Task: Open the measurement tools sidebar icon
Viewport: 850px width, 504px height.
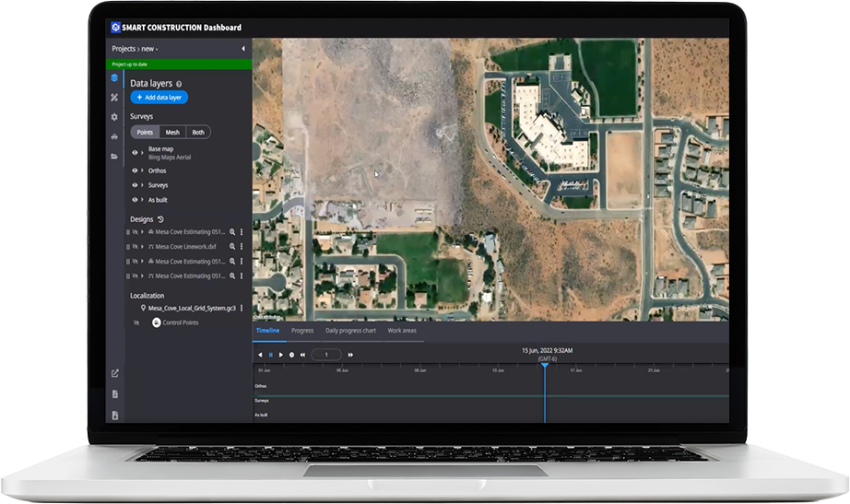Action: click(114, 98)
